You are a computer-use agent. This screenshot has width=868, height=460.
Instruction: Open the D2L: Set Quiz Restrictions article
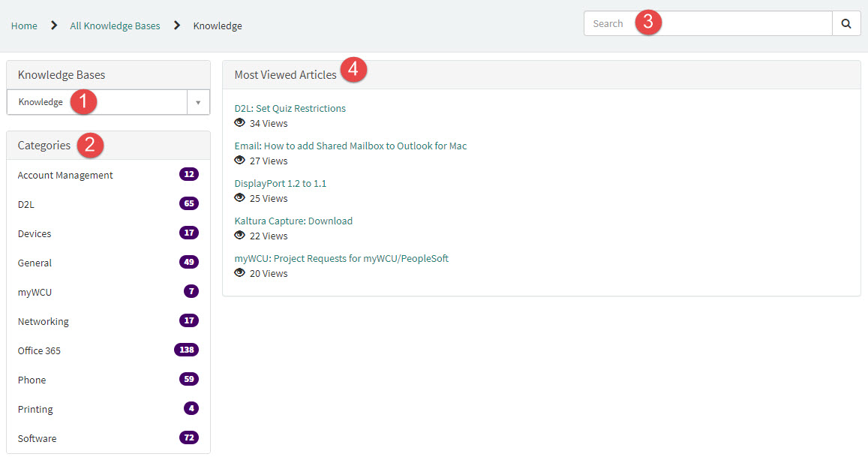click(290, 108)
